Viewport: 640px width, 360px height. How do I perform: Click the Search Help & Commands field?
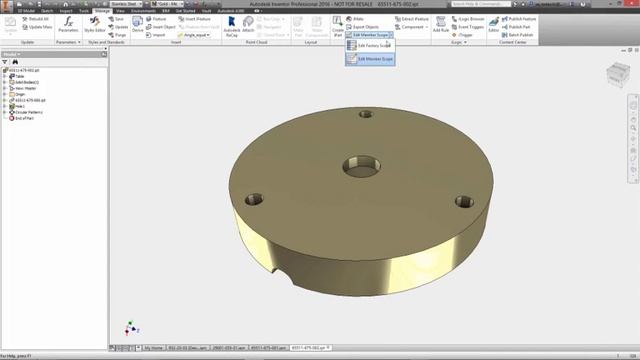(481, 4)
